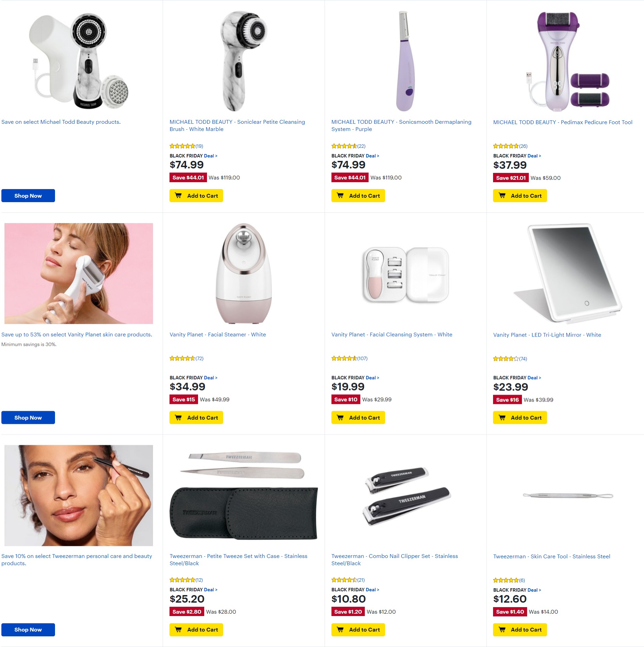Click the white marble cleansing brush image
The height and width of the screenshot is (647, 644).
pos(243,61)
